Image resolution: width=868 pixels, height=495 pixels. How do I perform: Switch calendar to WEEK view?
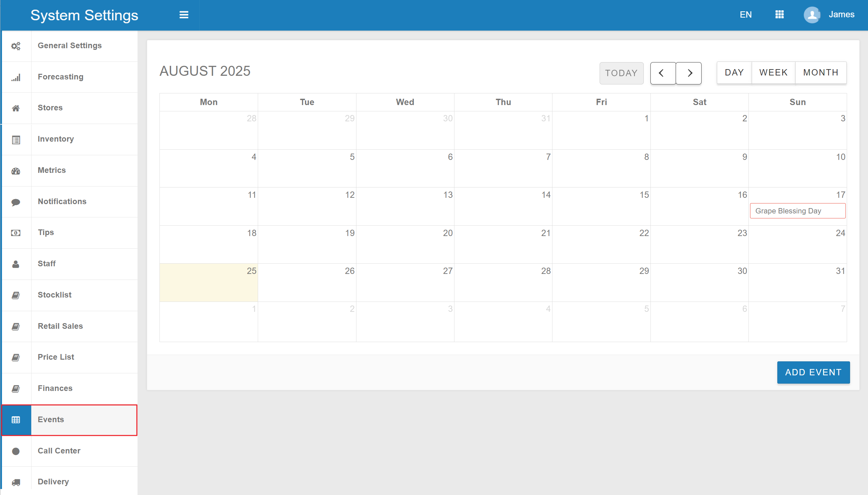pyautogui.click(x=773, y=72)
